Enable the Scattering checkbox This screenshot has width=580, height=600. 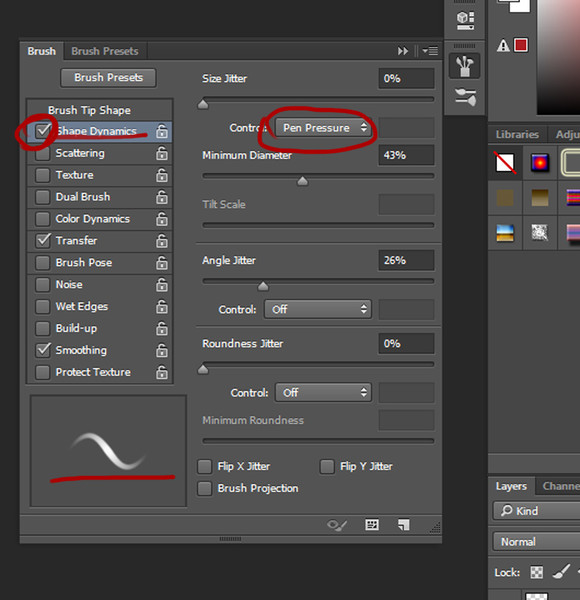point(42,153)
